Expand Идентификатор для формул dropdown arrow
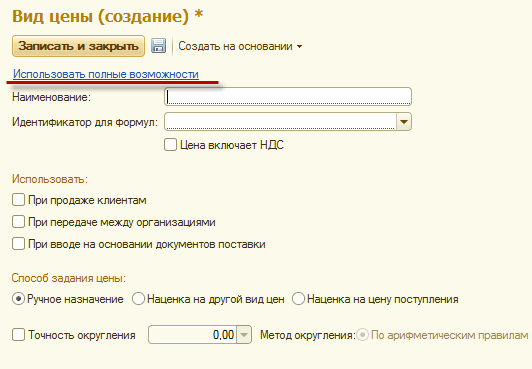This screenshot has height=369, width=532. coord(404,122)
